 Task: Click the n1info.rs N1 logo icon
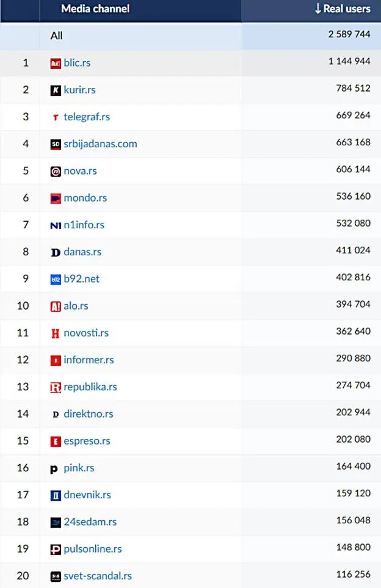tap(56, 225)
